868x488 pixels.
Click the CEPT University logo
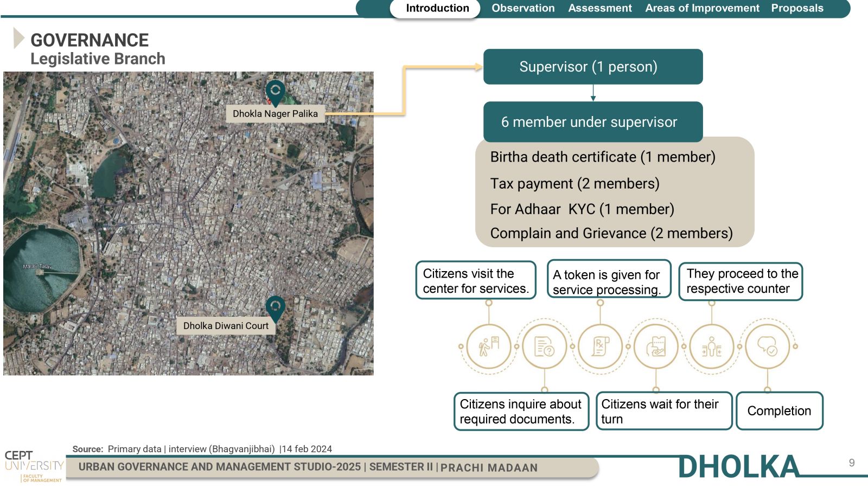(x=34, y=466)
